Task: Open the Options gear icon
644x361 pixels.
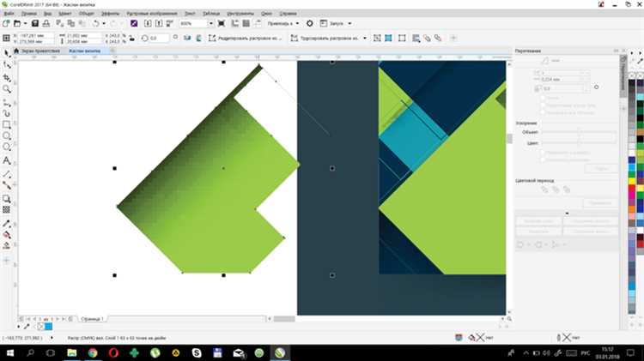Action: pos(309,23)
